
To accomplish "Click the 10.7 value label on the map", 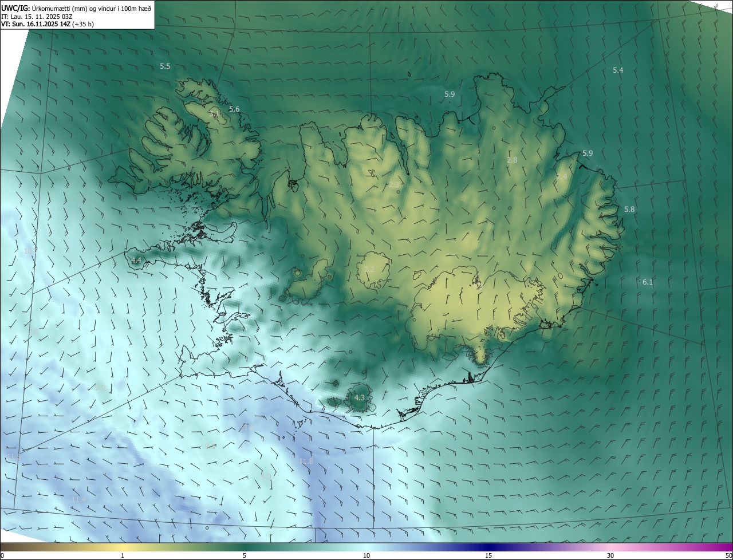I will (31, 251).
